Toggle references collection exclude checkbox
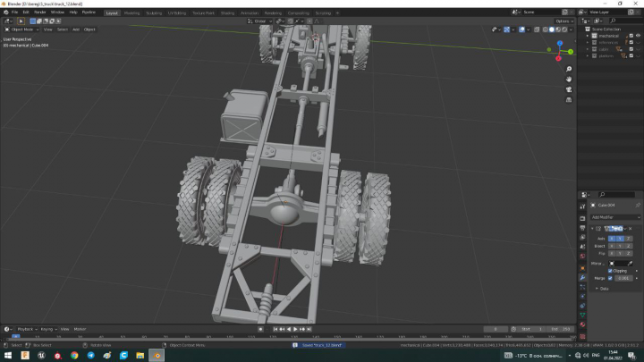This screenshot has height=362, width=644. 631,42
